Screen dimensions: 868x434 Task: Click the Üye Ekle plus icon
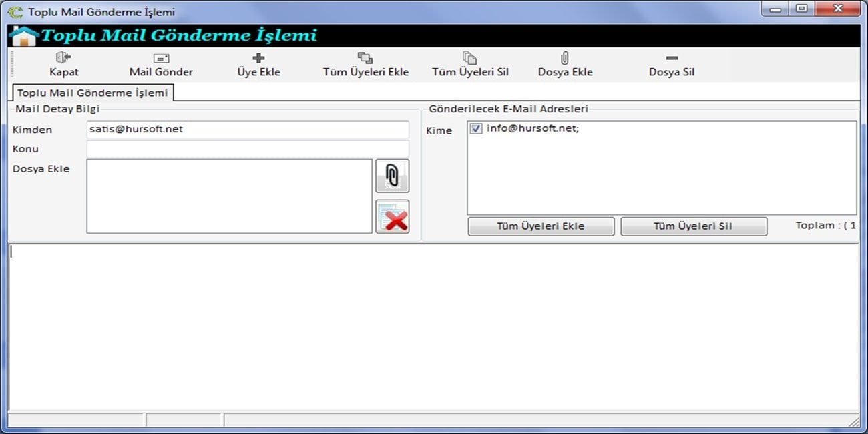258,58
